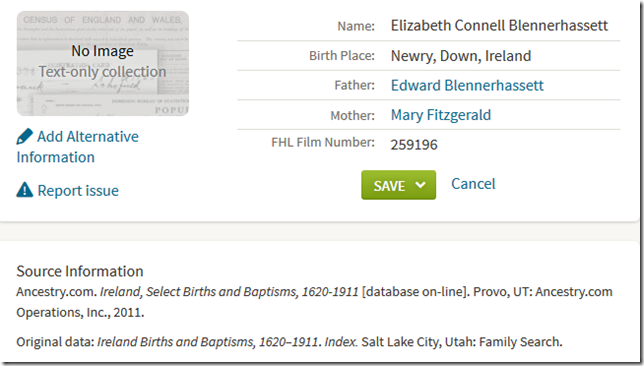Click the FHL Film Number 259196
This screenshot has height=366, width=644.
[x=414, y=145]
